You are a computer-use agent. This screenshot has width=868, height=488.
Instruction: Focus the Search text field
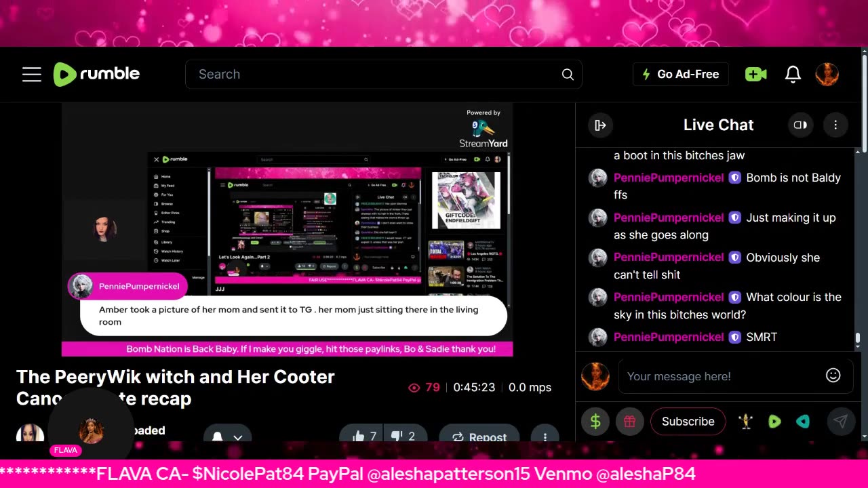(x=384, y=75)
